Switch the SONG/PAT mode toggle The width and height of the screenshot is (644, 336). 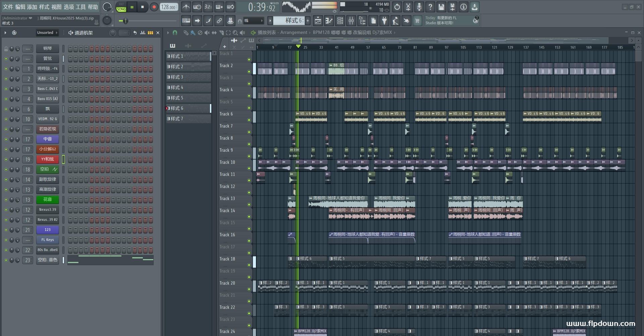point(121,7)
